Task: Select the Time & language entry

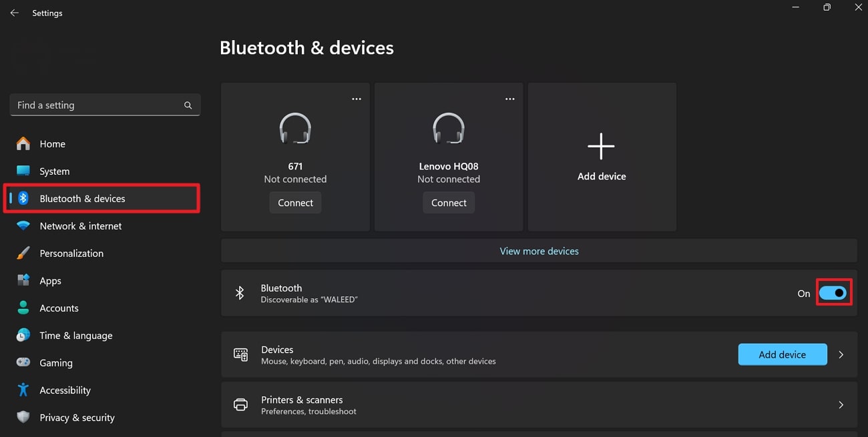Action: tap(75, 335)
